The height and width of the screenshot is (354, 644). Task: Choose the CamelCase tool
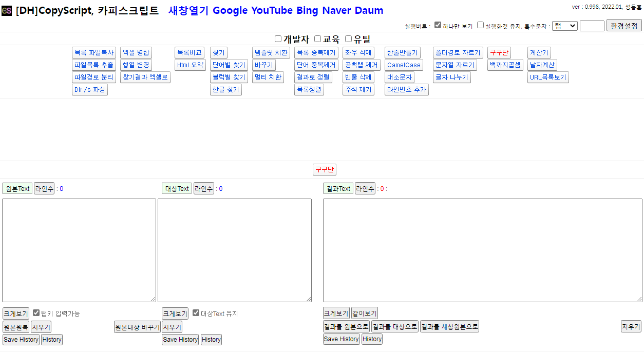click(404, 65)
